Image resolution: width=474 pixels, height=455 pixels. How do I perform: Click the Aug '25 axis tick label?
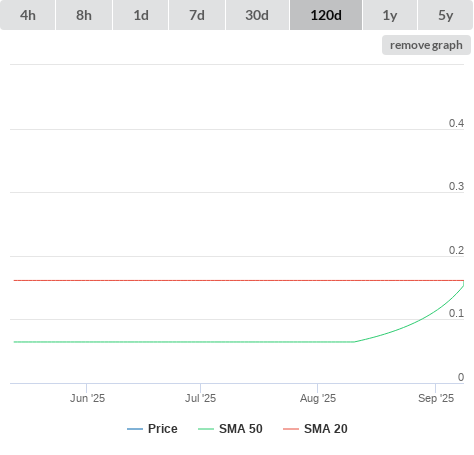coord(318,398)
